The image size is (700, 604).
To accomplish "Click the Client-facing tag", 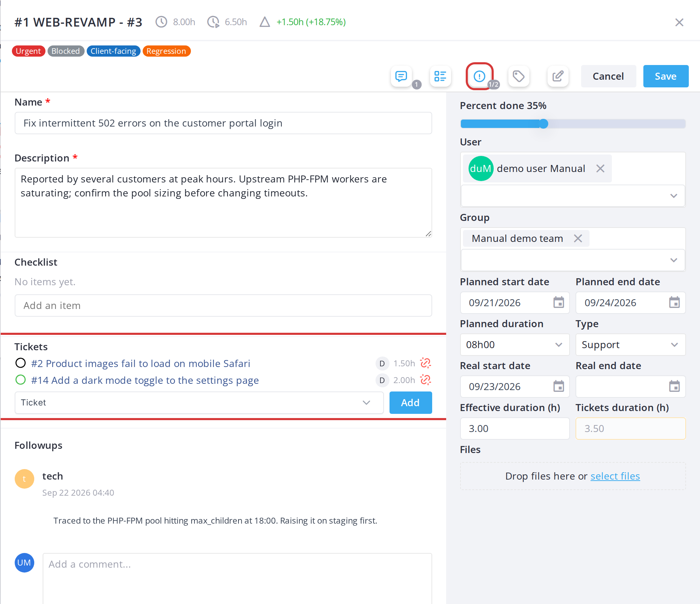I will coord(113,51).
